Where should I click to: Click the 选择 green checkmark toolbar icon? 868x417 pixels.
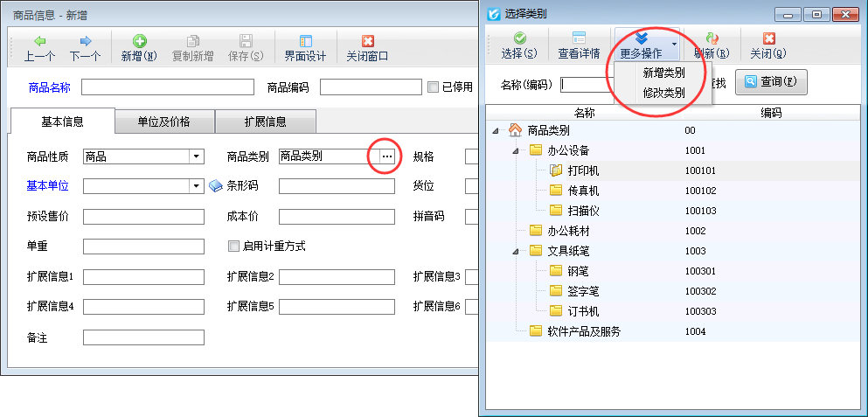(x=518, y=38)
